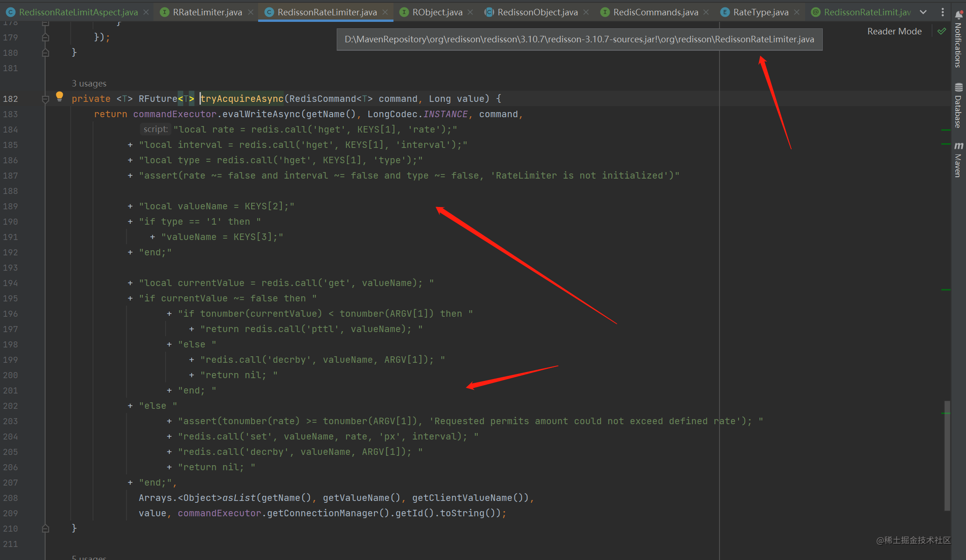This screenshot has height=560, width=966.
Task: Show hidden editor tabs dropdown
Action: coord(923,12)
